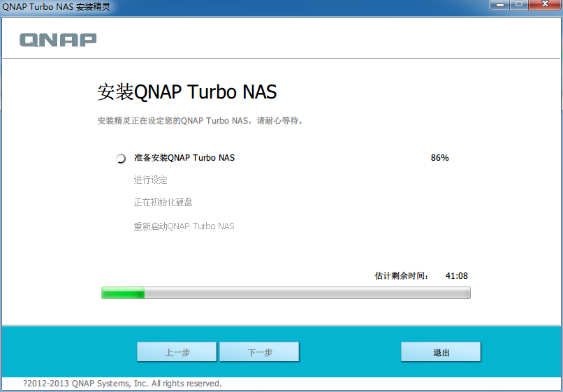The image size is (563, 392).
Task: Click the 估计剩余时间 label
Action: pyautogui.click(x=402, y=276)
